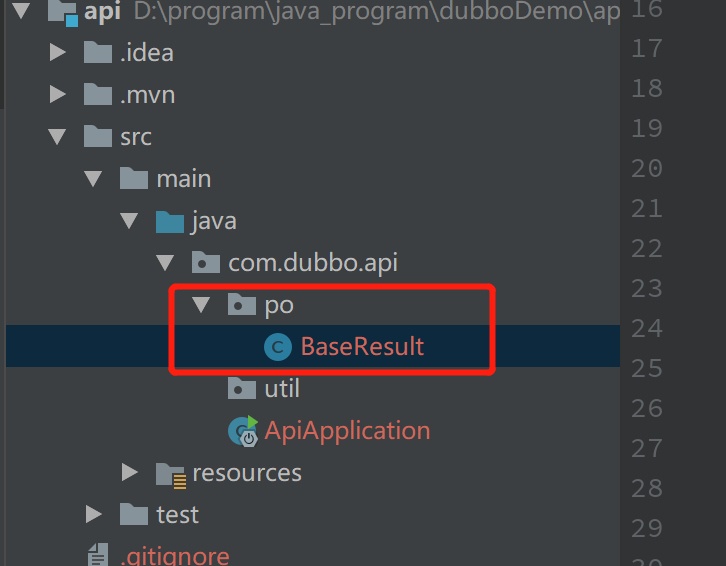Click the resources folder icon
This screenshot has height=566, width=726.
pyautogui.click(x=171, y=475)
